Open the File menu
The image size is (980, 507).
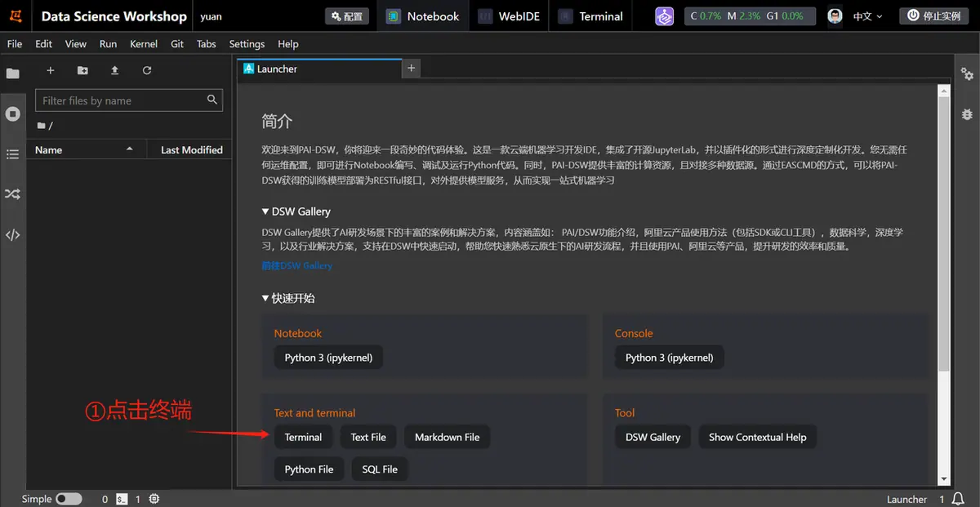click(15, 44)
